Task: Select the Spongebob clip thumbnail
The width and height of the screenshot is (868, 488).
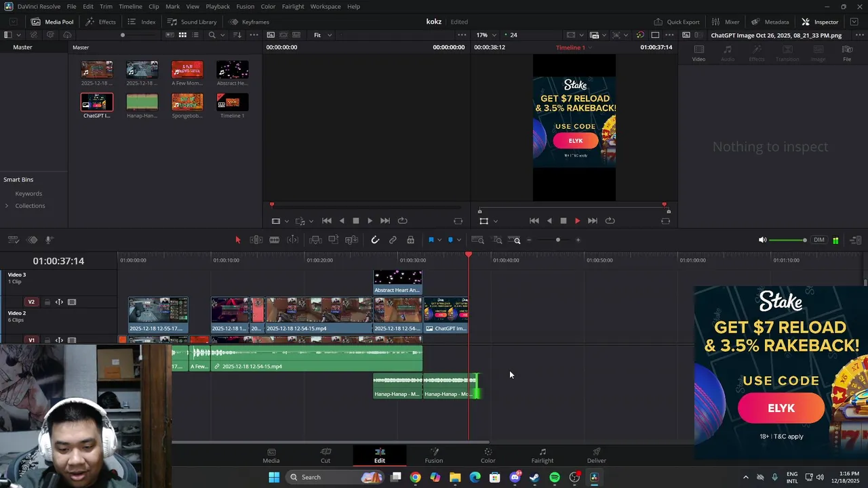Action: [x=187, y=102]
